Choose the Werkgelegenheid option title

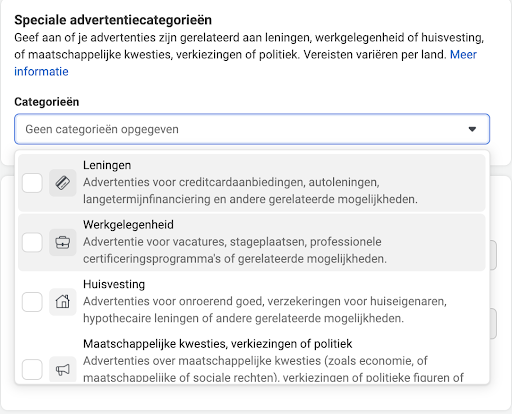(x=128, y=225)
